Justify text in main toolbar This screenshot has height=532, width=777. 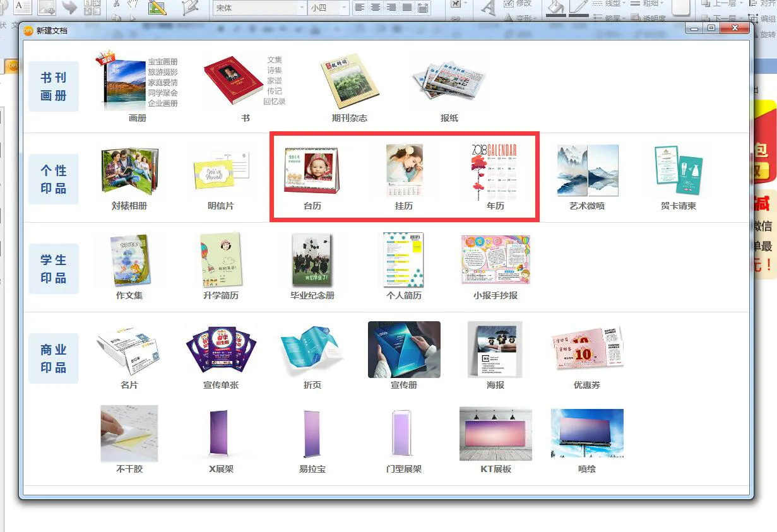tap(407, 8)
